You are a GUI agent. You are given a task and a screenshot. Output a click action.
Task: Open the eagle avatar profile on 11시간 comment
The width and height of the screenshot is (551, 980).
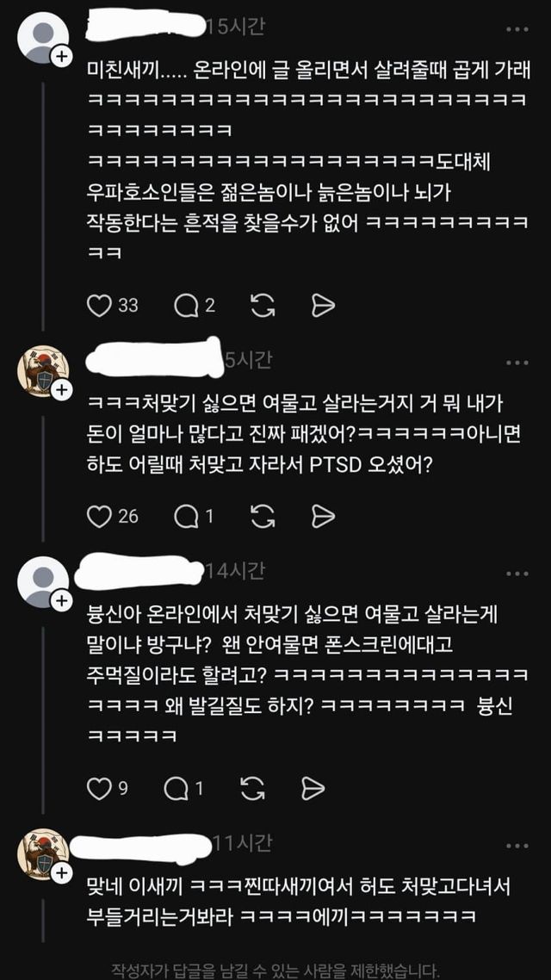(42, 854)
